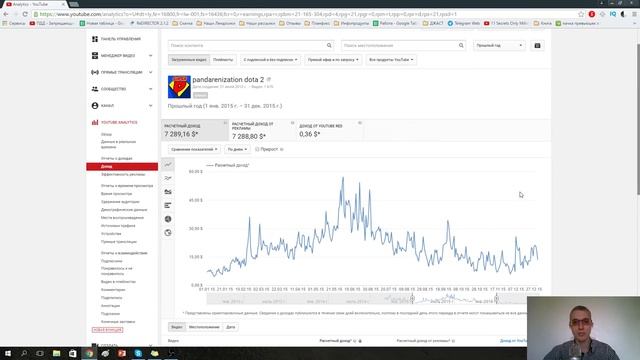Viewport: 640px width, 360px height.
Task: Switch to the Видео table tab
Action: click(177, 327)
